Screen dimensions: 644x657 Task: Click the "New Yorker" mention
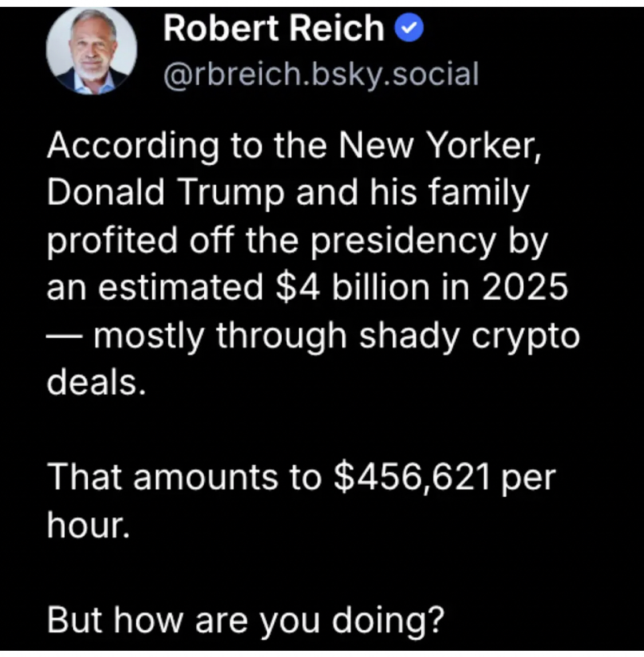pyautogui.click(x=438, y=145)
